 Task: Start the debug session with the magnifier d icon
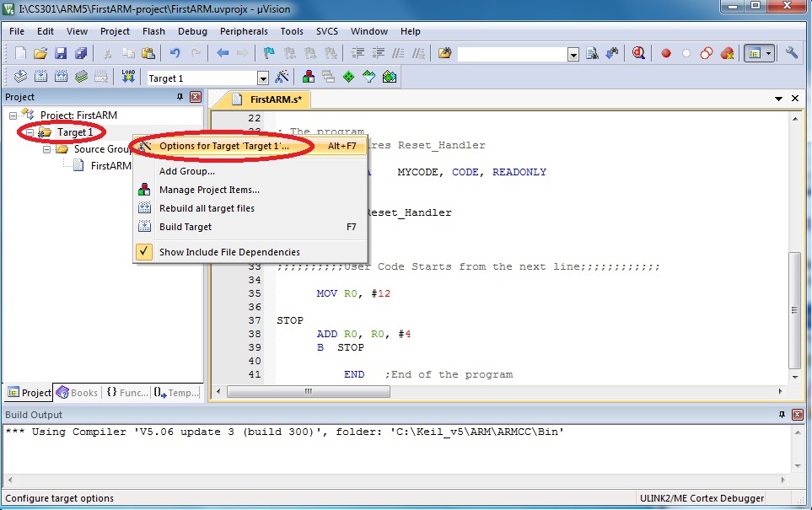[x=638, y=53]
